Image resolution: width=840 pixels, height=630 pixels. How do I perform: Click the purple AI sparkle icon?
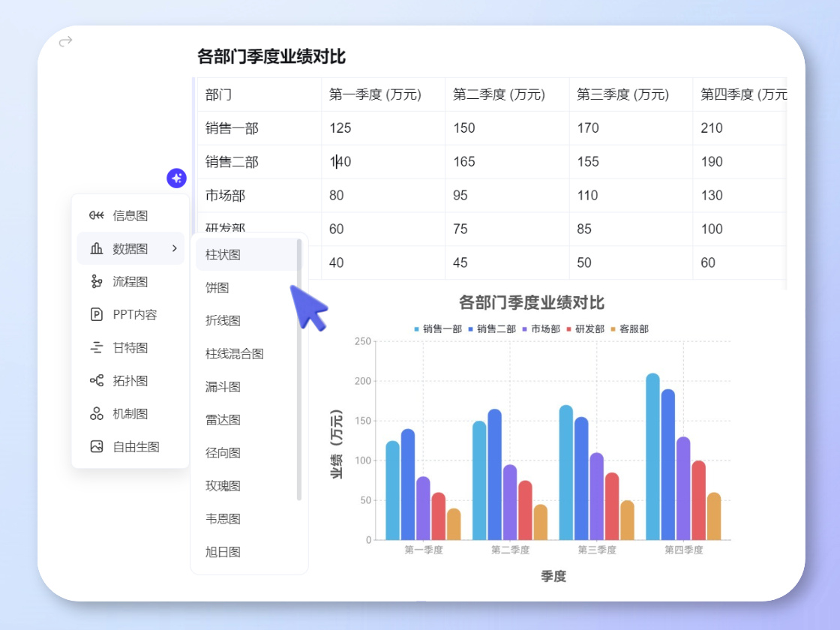(x=176, y=178)
